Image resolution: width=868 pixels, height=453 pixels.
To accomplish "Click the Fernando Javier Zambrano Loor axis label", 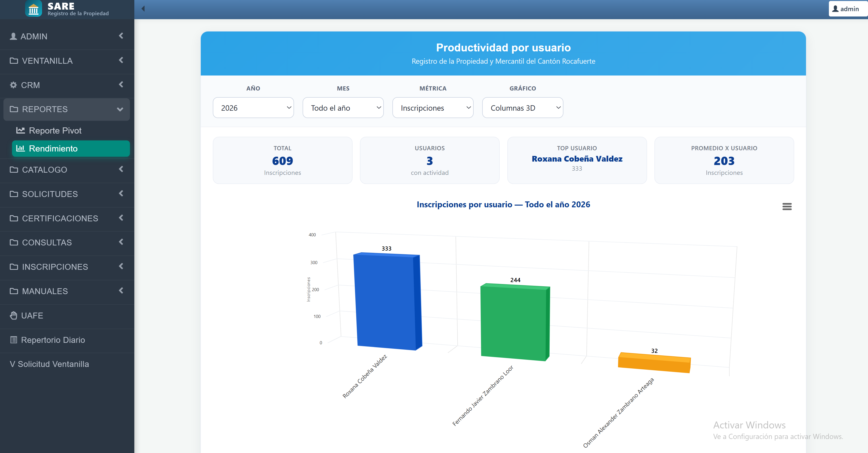I will pos(482,396).
